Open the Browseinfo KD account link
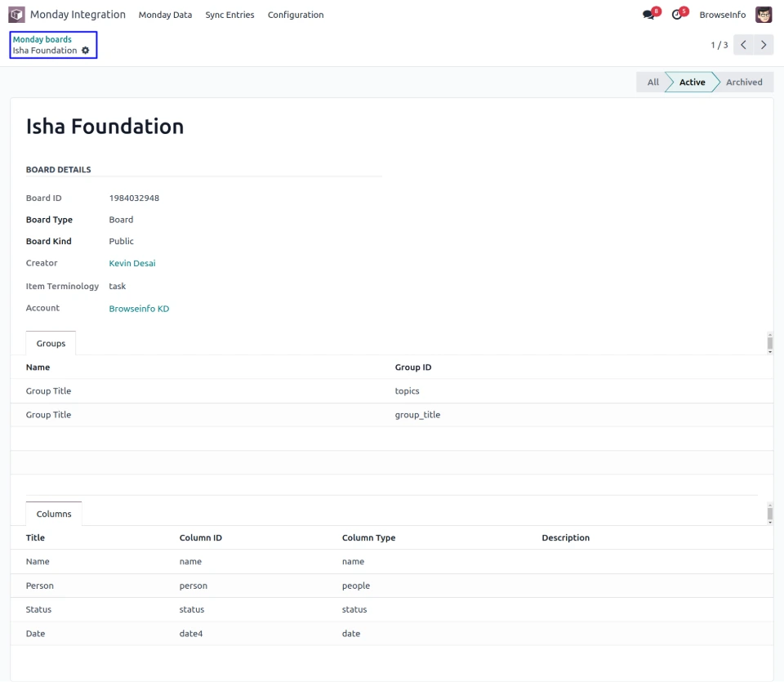 click(x=139, y=309)
